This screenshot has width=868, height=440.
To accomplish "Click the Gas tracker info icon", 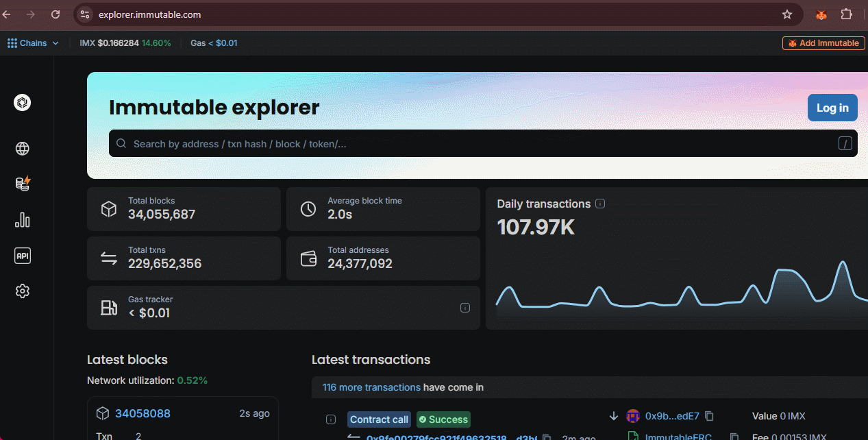I will click(465, 308).
